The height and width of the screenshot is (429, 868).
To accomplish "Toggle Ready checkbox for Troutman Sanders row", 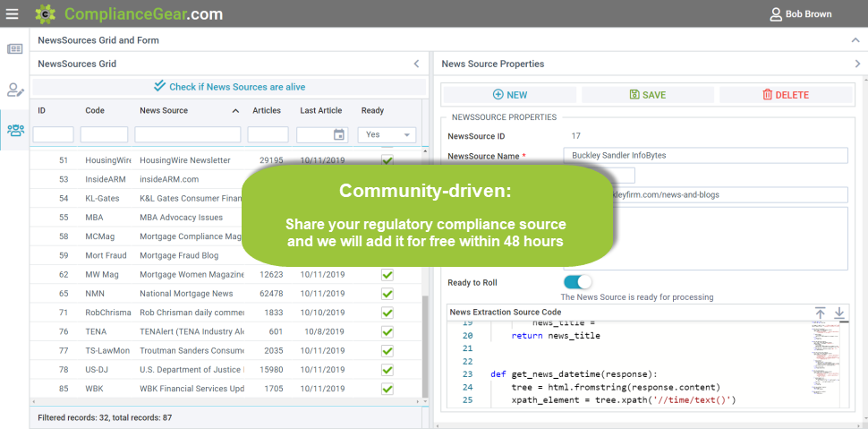I will (x=387, y=351).
